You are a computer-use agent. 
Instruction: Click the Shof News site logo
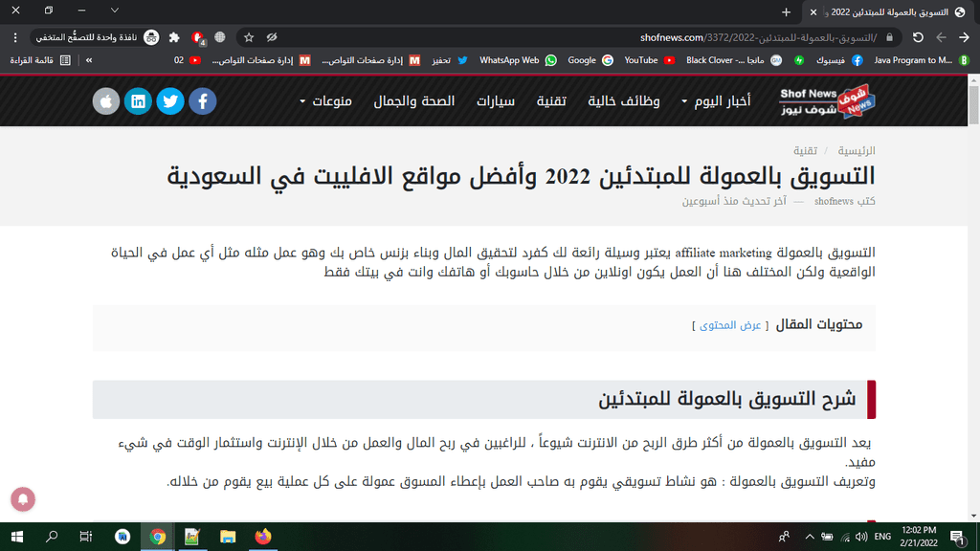point(828,101)
